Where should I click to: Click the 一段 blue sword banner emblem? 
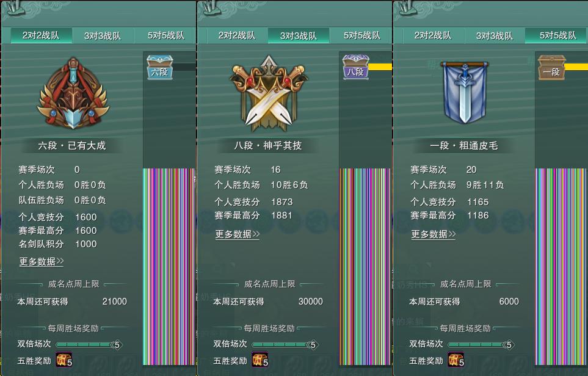pyautogui.click(x=465, y=93)
